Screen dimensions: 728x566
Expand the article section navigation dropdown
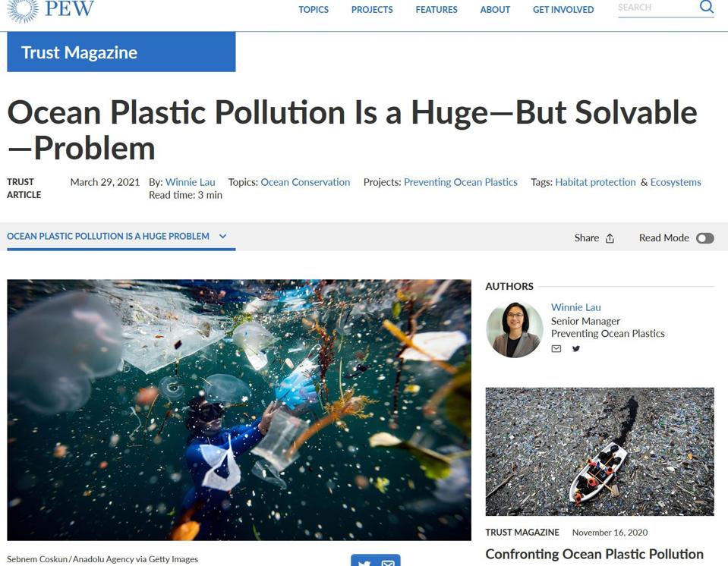(x=222, y=236)
